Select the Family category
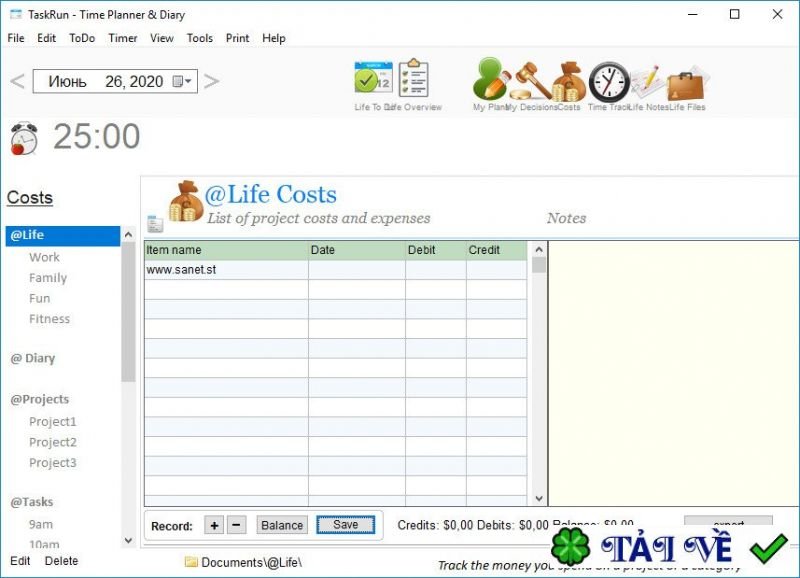 point(48,278)
